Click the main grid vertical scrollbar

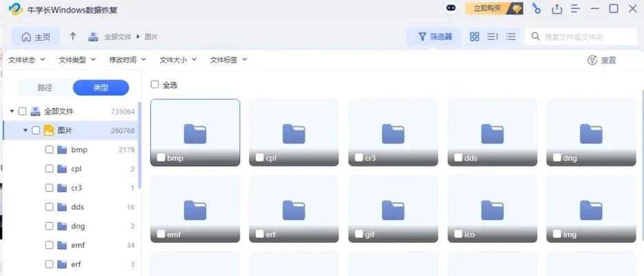tap(642, 164)
